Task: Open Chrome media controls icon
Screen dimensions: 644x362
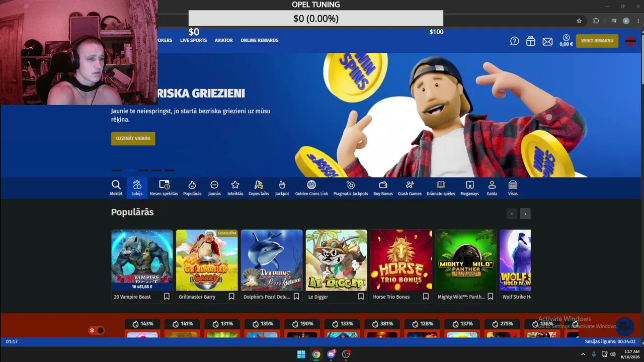Action: (614, 21)
